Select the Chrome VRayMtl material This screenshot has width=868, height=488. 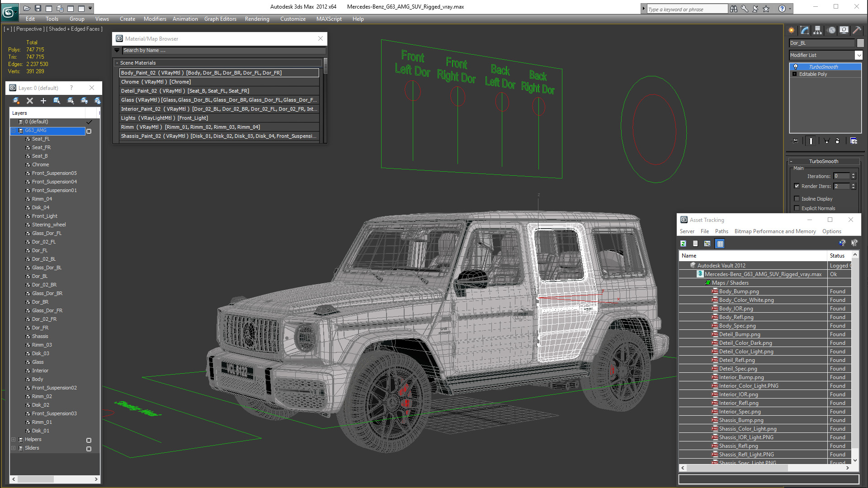pyautogui.click(x=219, y=82)
